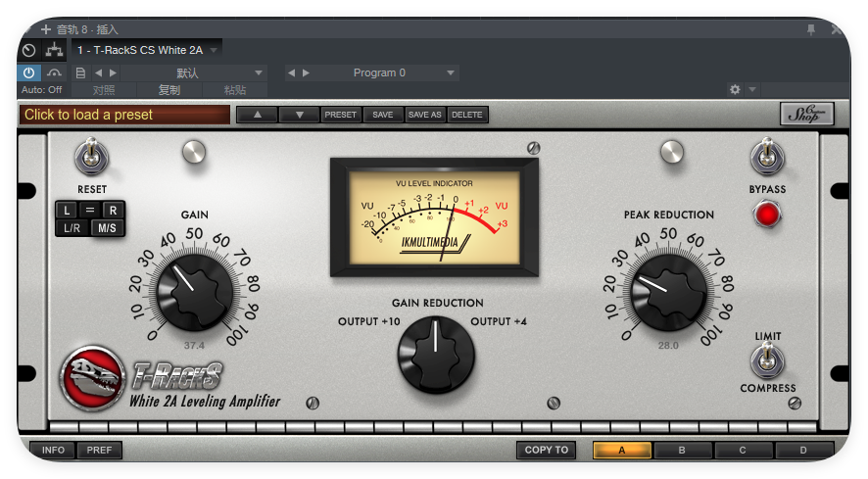Select the next preset with the down triangle

point(300,115)
